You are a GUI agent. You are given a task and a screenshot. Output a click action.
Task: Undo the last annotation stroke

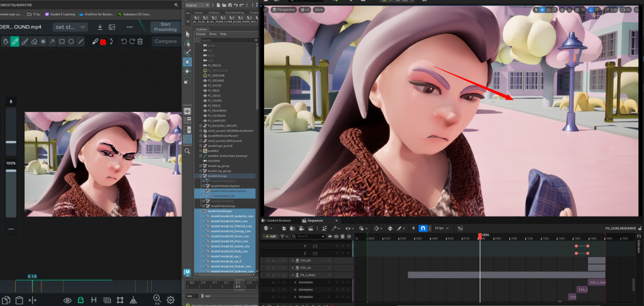tap(124, 42)
